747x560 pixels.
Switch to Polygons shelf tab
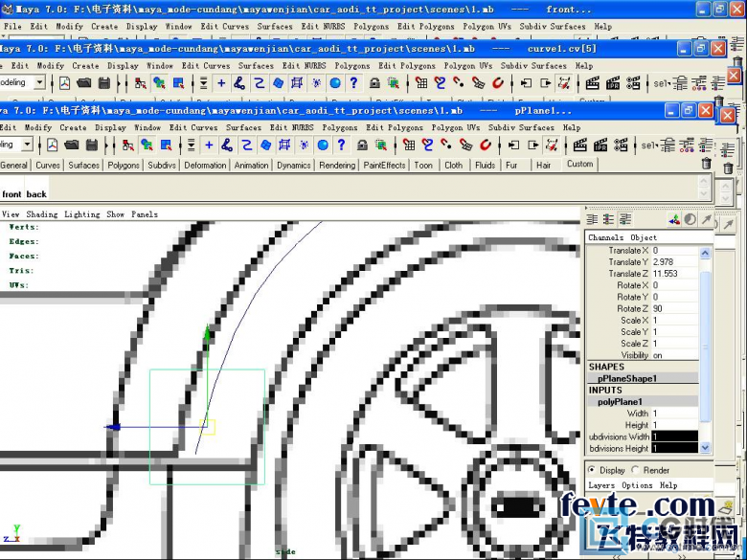[124, 166]
